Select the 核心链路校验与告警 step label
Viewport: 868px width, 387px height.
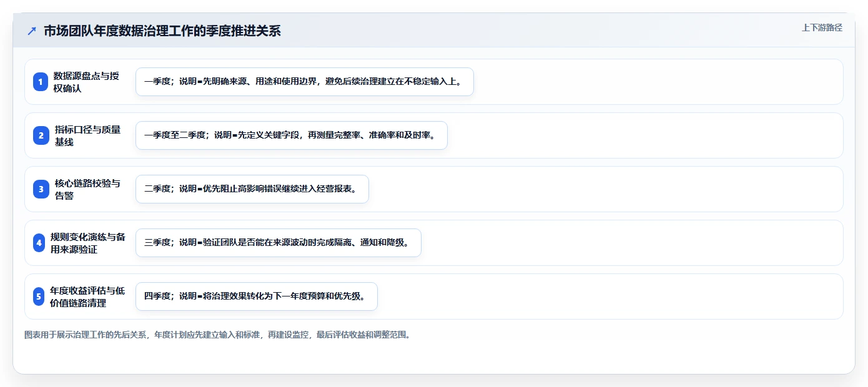[87, 189]
